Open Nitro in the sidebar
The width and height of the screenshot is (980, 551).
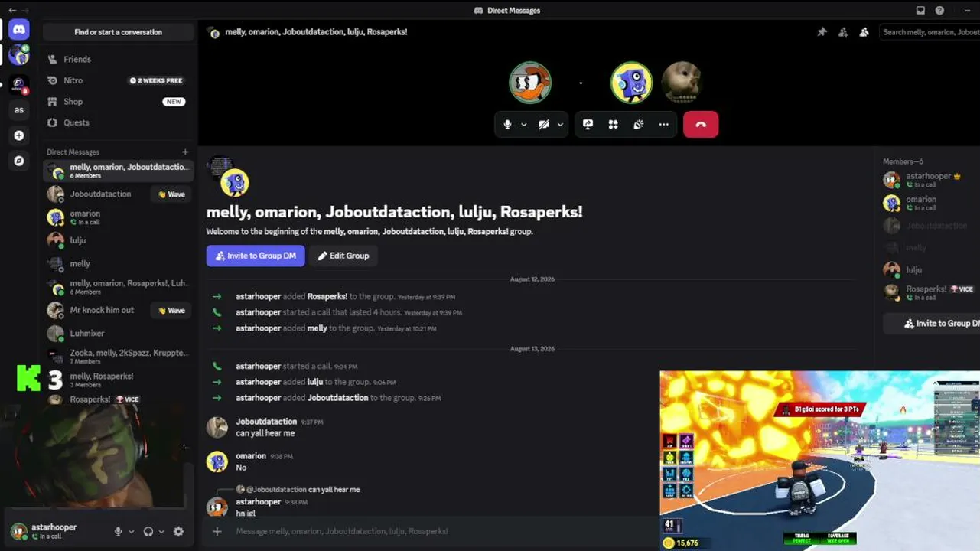point(119,80)
